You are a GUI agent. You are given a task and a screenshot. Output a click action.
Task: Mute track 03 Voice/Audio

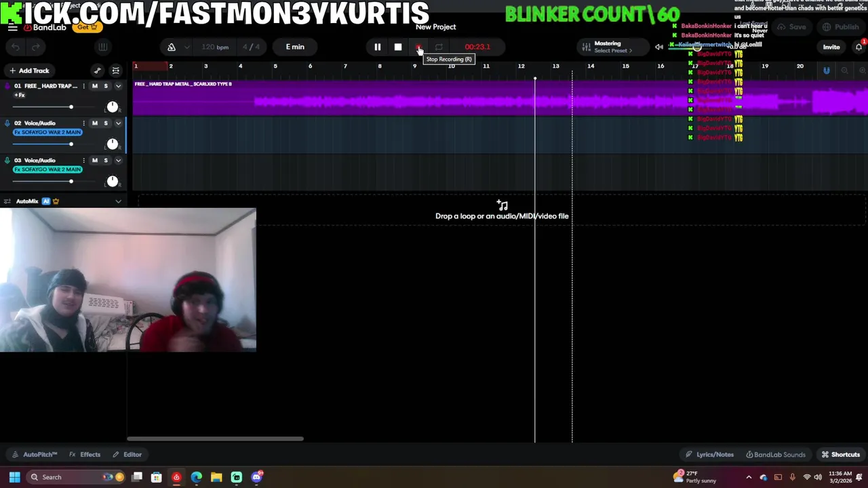pyautogui.click(x=94, y=161)
